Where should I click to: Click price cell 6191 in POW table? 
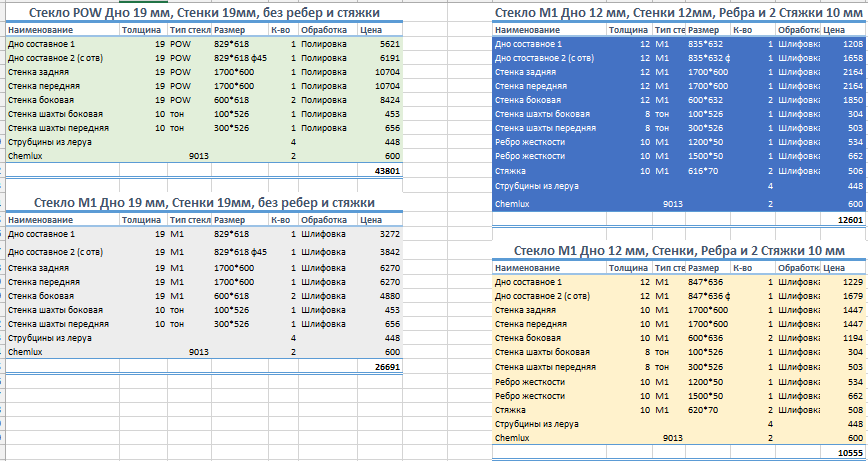coord(390,58)
